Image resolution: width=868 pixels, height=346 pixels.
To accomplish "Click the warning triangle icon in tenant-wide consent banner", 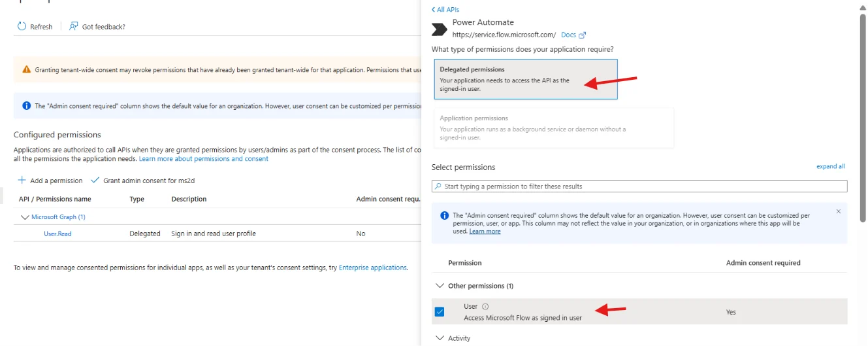I will 26,69.
